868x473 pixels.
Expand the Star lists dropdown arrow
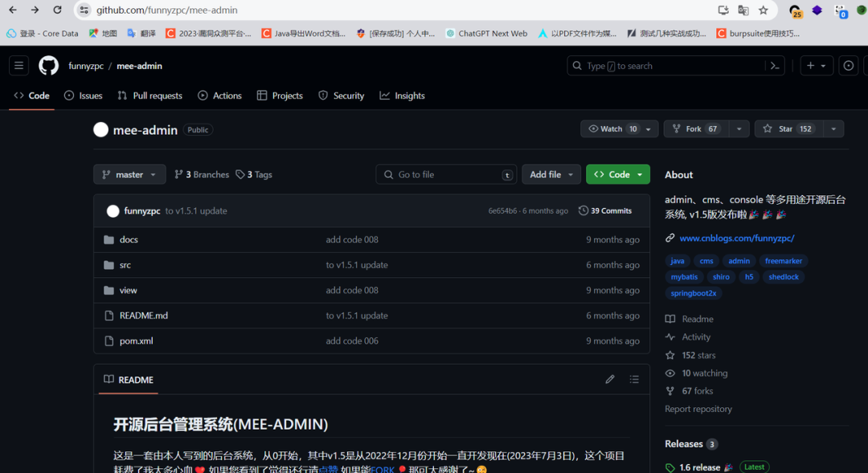[833, 129]
